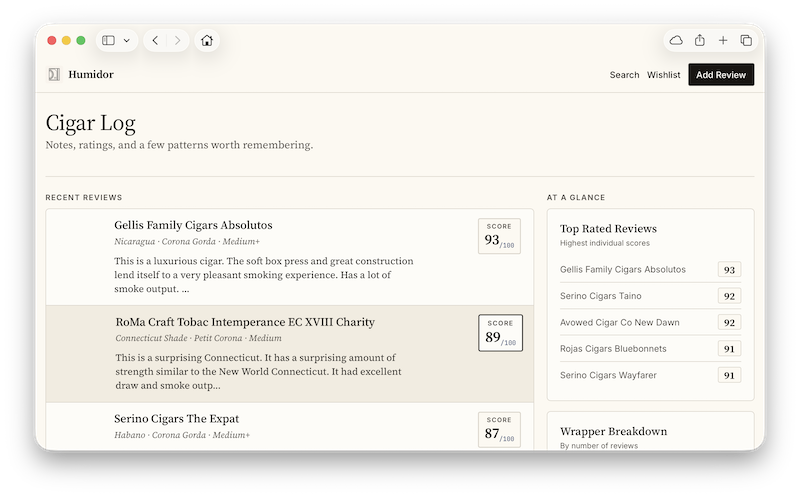The image size is (800, 497).
Task: Add a new tab with plus icon
Action: (x=723, y=40)
